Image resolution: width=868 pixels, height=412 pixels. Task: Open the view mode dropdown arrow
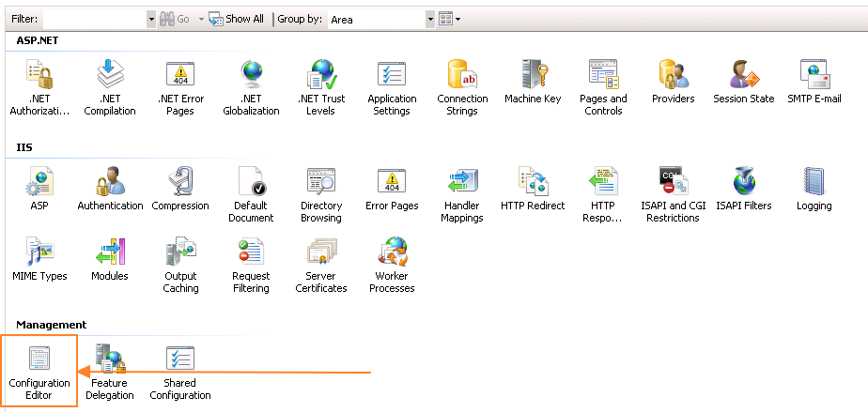pos(458,20)
